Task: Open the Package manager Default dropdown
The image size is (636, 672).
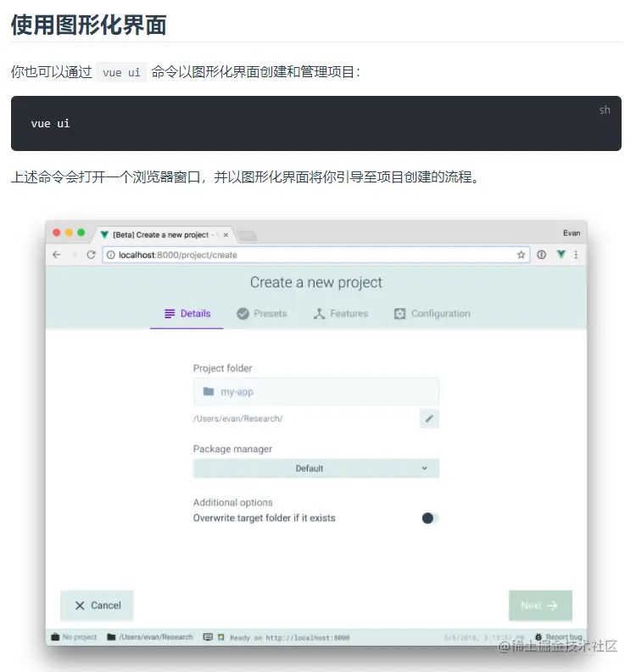Action: (x=316, y=468)
